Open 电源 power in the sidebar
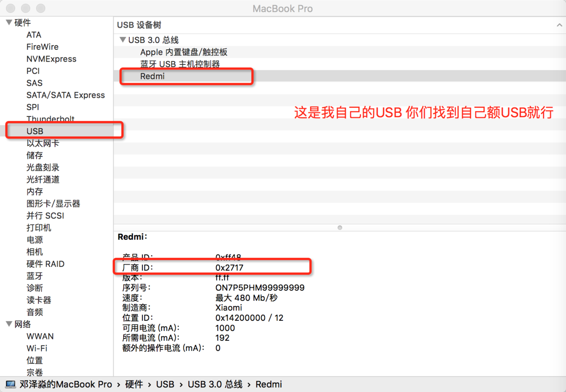The height and width of the screenshot is (392, 566). click(x=35, y=240)
